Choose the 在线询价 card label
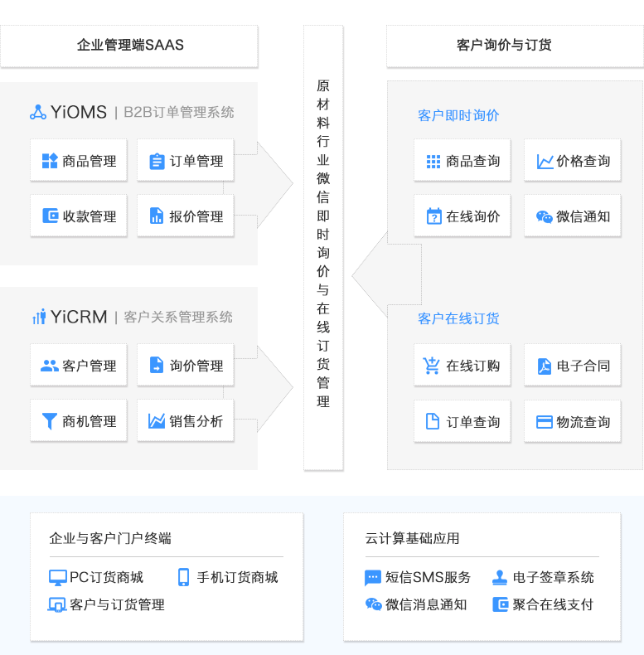 tap(472, 216)
